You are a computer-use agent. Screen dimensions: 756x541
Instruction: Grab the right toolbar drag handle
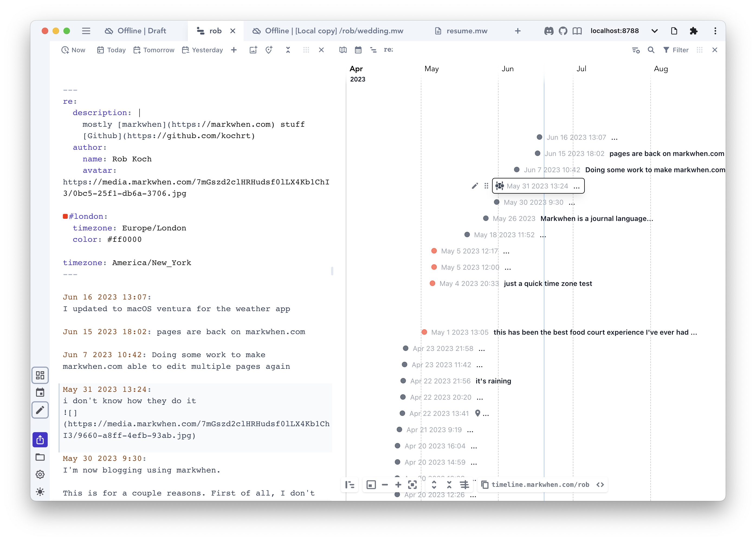(700, 50)
